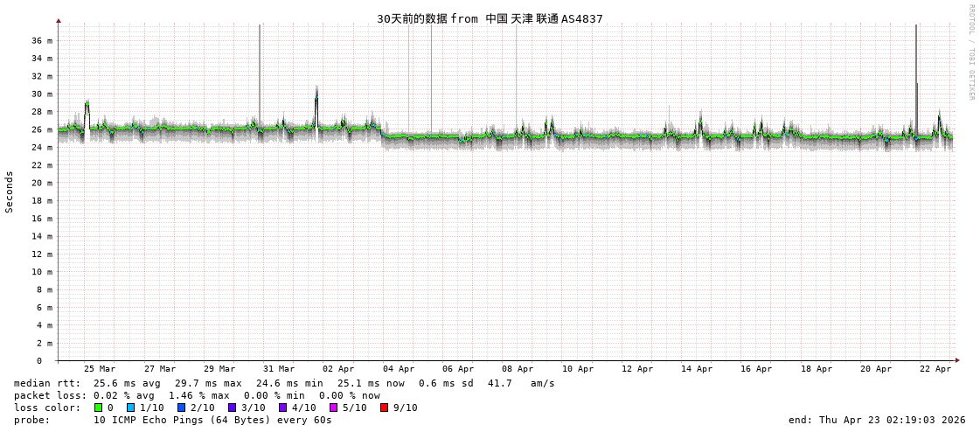Click the 14 Apr x-axis marker
The height and width of the screenshot is (432, 980).
pos(697,369)
